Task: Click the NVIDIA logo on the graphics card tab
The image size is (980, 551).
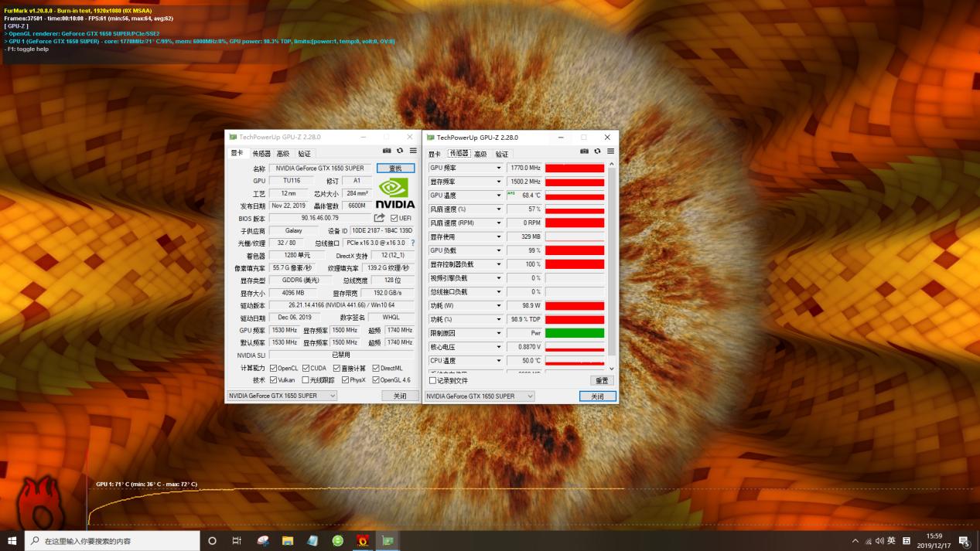Action: click(x=394, y=192)
